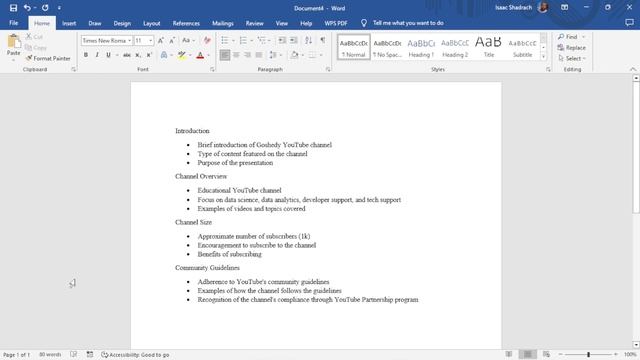The image size is (640, 360).
Task: Click the Multilevel List icon
Action: (262, 40)
